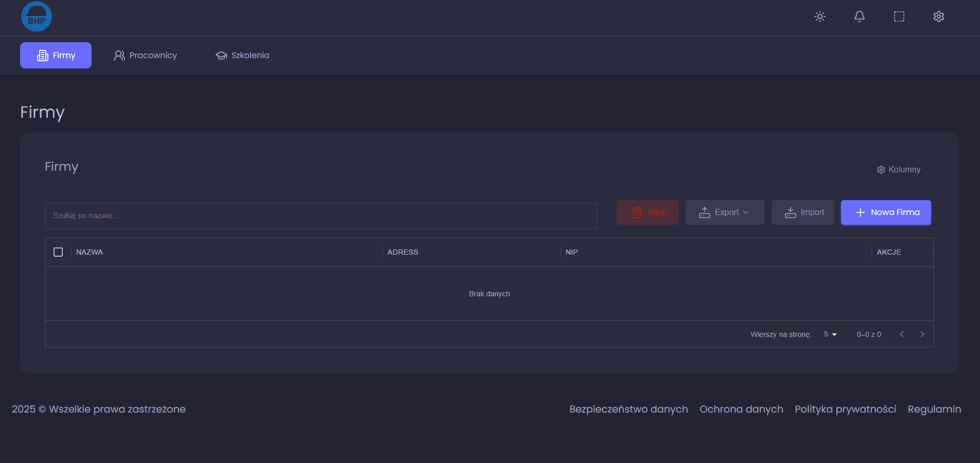
Task: Click the dashed square fullscreen icon
Action: point(899,16)
